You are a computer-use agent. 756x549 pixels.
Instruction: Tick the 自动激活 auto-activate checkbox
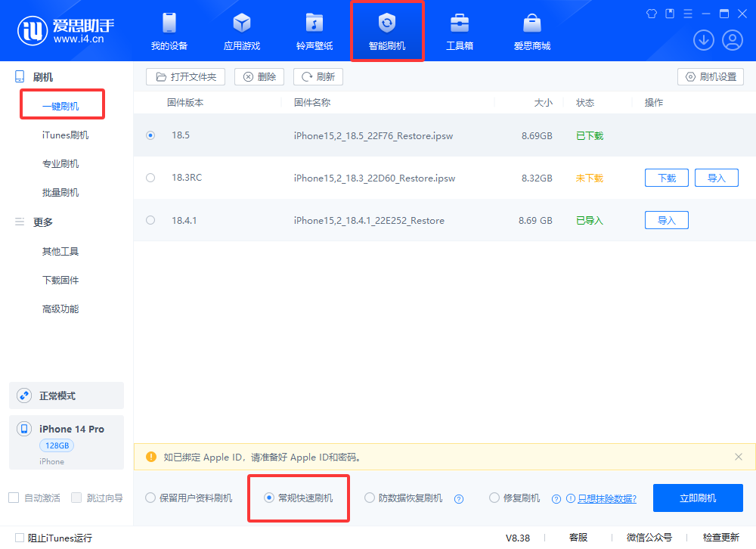pos(14,498)
